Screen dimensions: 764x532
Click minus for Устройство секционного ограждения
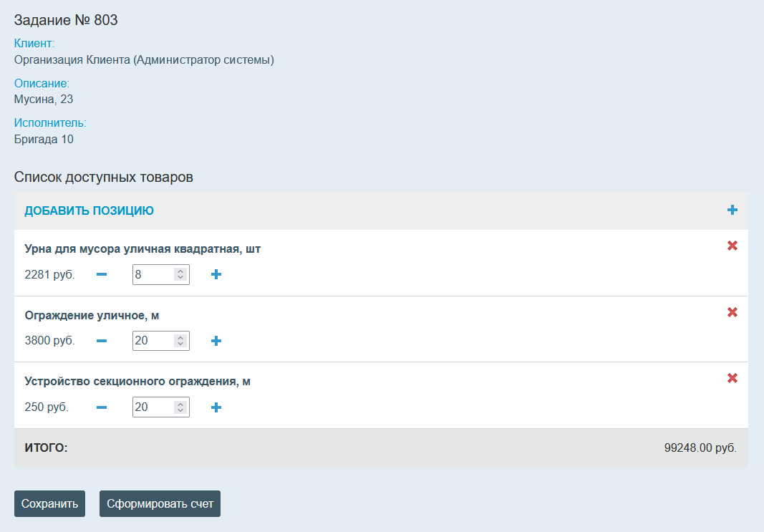click(x=102, y=407)
